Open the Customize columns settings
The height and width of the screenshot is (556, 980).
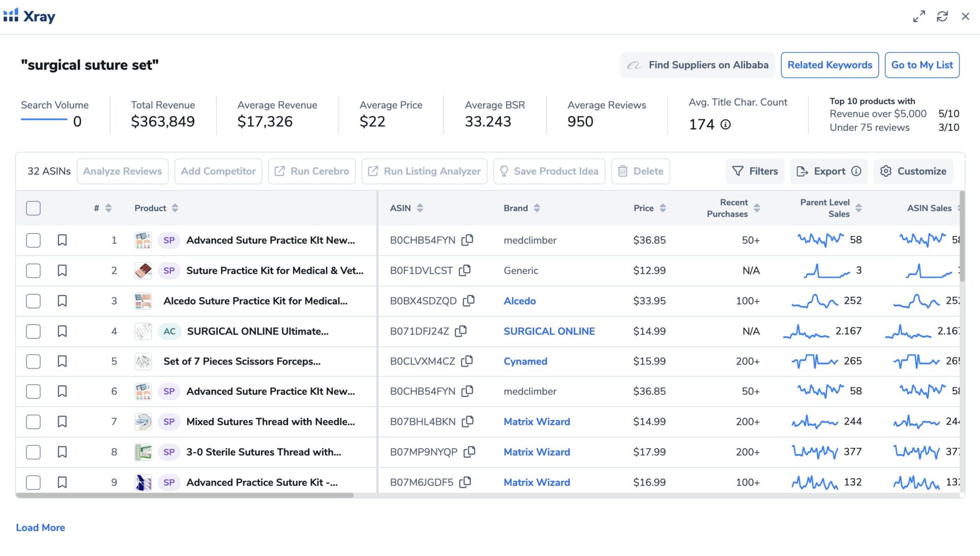click(x=913, y=171)
